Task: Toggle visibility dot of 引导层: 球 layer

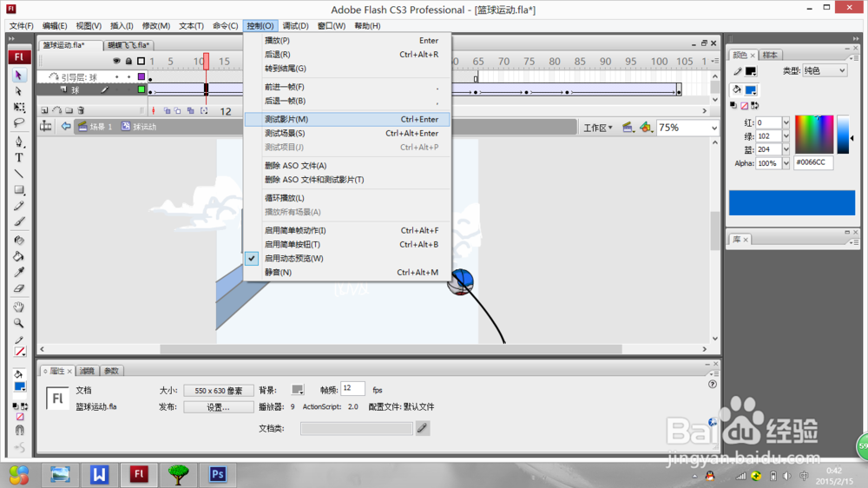Action: point(117,77)
